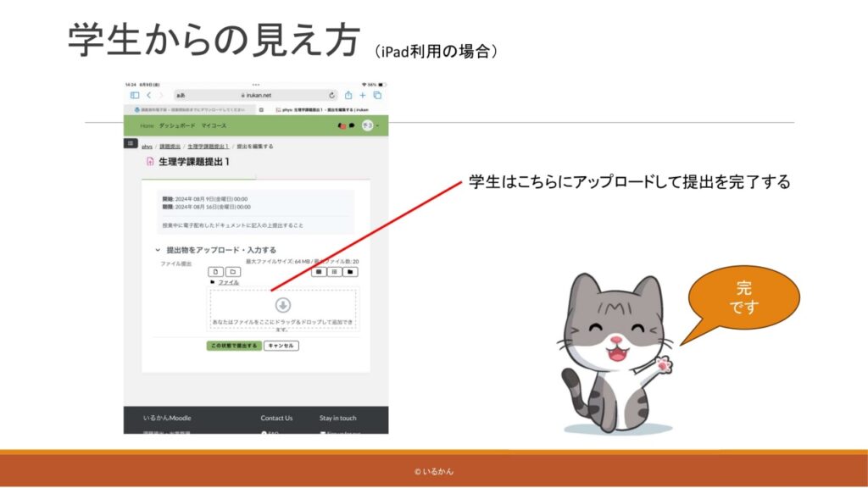Image resolution: width=868 pixels, height=488 pixels.
Task: Open ダッシュボード in the navigation bar
Action: pos(177,125)
